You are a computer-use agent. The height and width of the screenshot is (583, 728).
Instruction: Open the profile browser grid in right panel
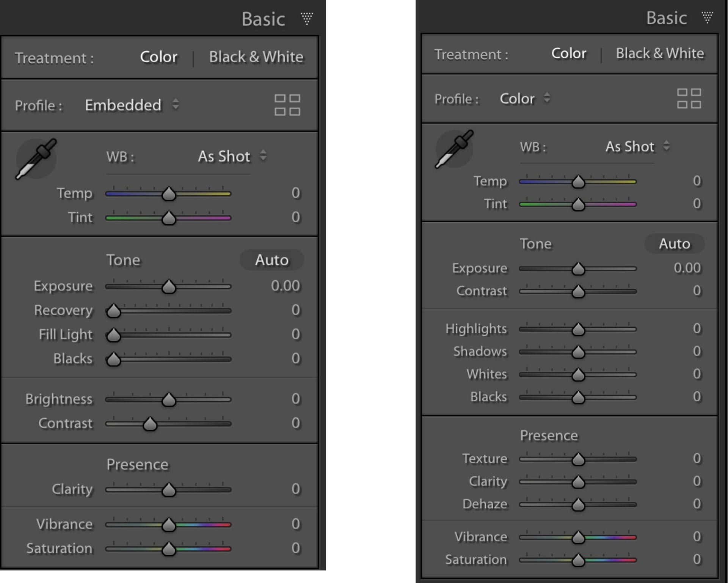[x=689, y=99]
